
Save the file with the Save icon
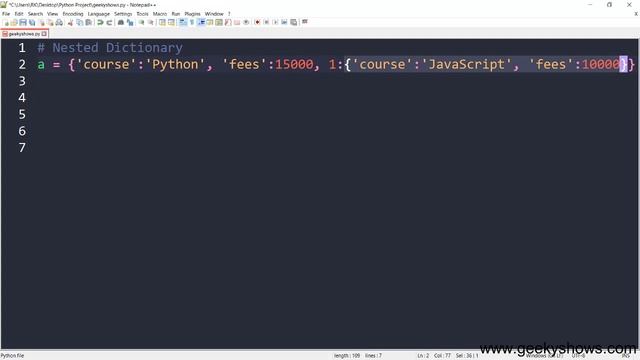coord(23,22)
